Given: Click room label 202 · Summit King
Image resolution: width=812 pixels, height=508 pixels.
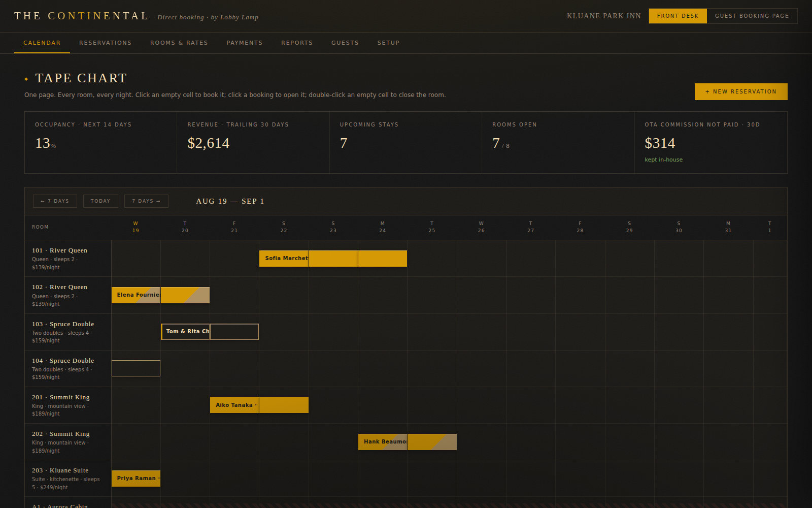Looking at the screenshot, I should tap(61, 434).
